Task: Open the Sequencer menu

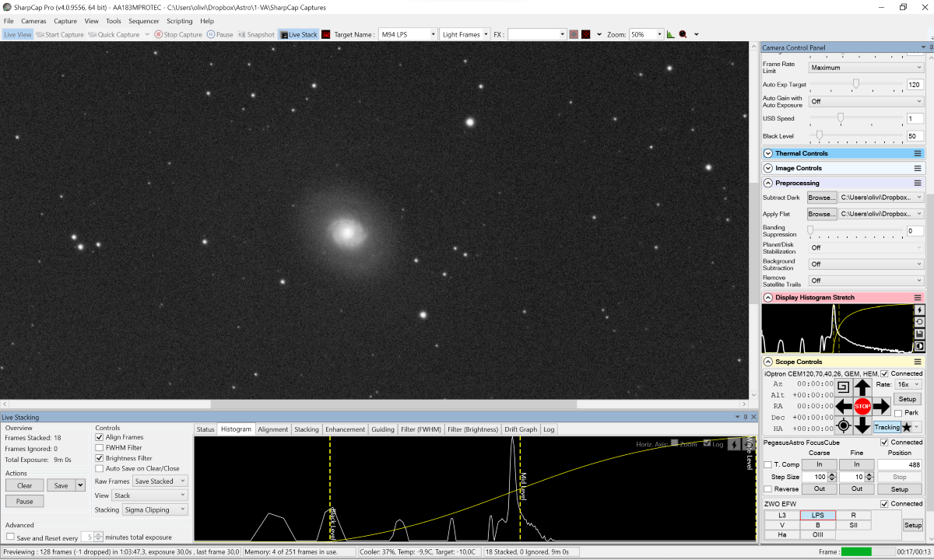Action: (143, 21)
